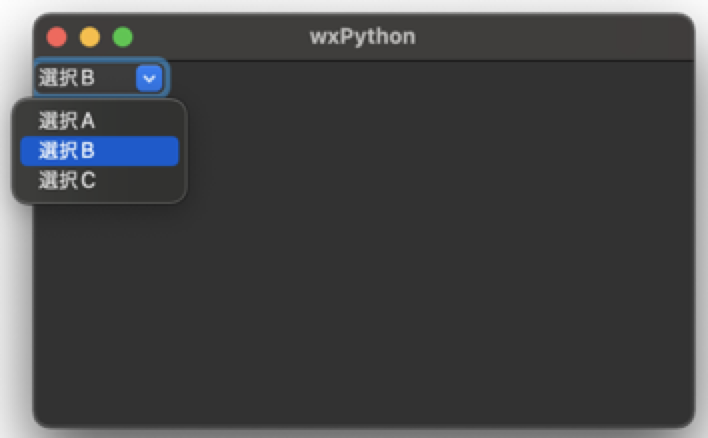Zoom the window using the green button
708x438 pixels.
pos(122,37)
